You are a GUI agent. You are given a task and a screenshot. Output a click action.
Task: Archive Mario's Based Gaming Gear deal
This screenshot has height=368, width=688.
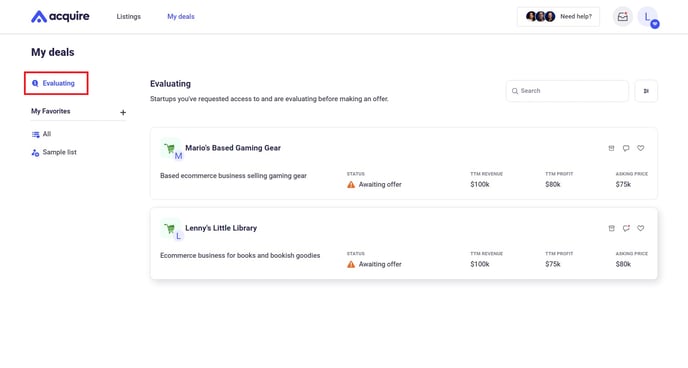click(611, 148)
